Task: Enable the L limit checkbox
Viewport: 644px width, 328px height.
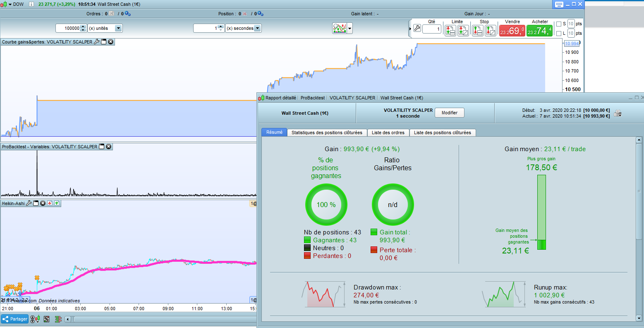Action: point(559,34)
